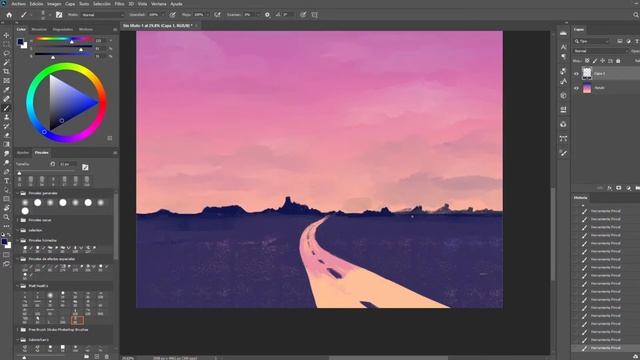Toggle pressure for opacity icon in options bar
This screenshot has height=360, width=640.
point(173,15)
